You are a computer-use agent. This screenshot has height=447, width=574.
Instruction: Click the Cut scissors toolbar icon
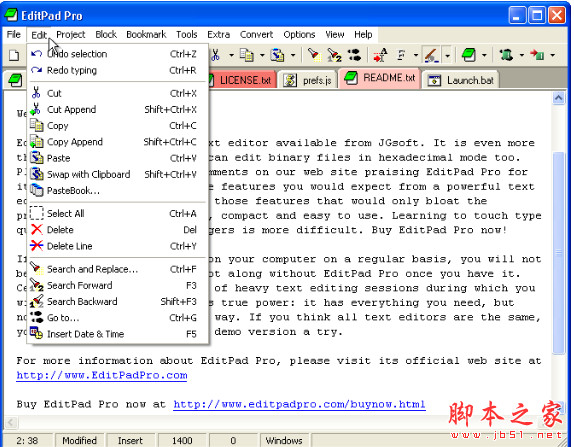pyautogui.click(x=216, y=55)
